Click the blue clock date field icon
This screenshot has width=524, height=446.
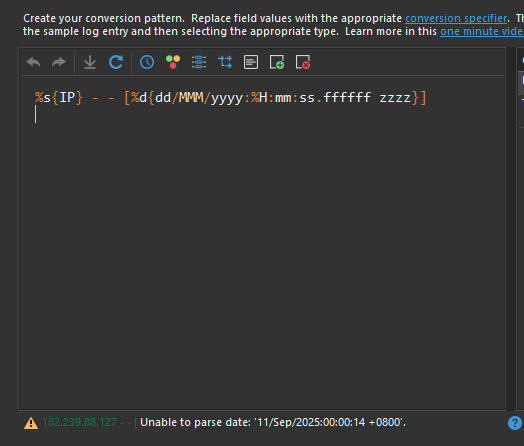click(147, 62)
